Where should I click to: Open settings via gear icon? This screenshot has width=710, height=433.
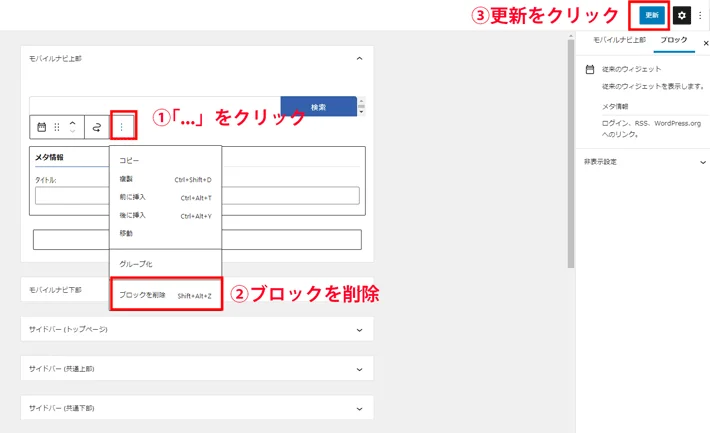681,15
